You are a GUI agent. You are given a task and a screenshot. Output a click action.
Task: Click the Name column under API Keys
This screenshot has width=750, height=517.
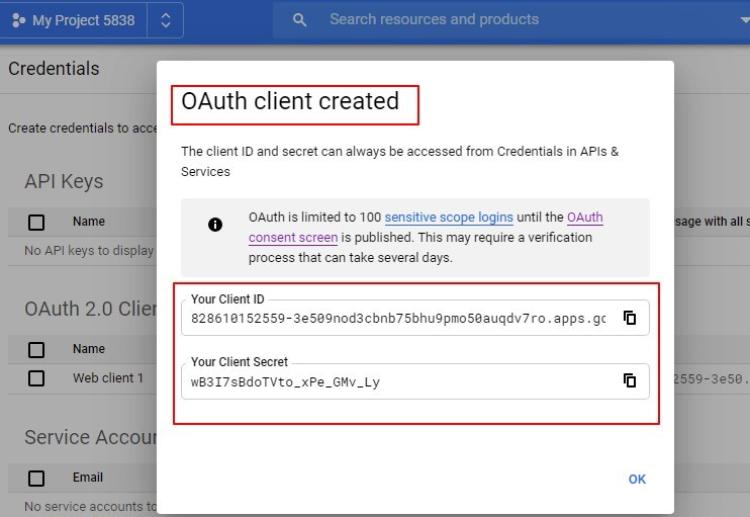(x=88, y=221)
